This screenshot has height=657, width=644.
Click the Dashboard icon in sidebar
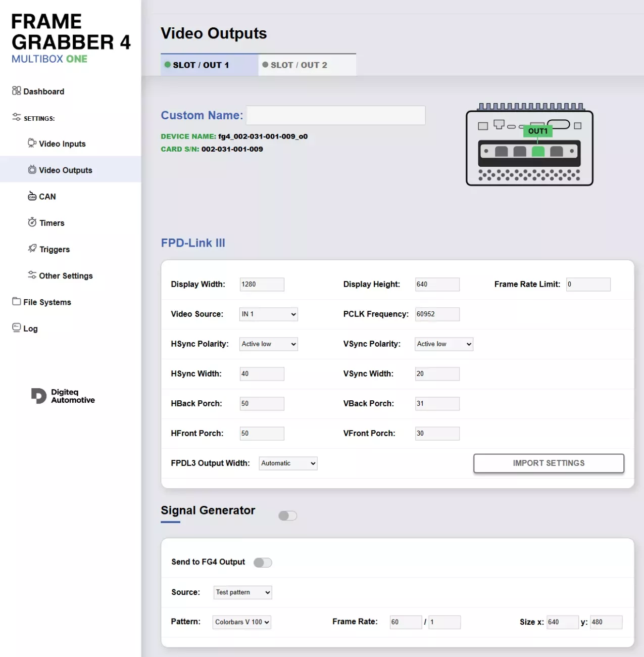[x=17, y=91]
